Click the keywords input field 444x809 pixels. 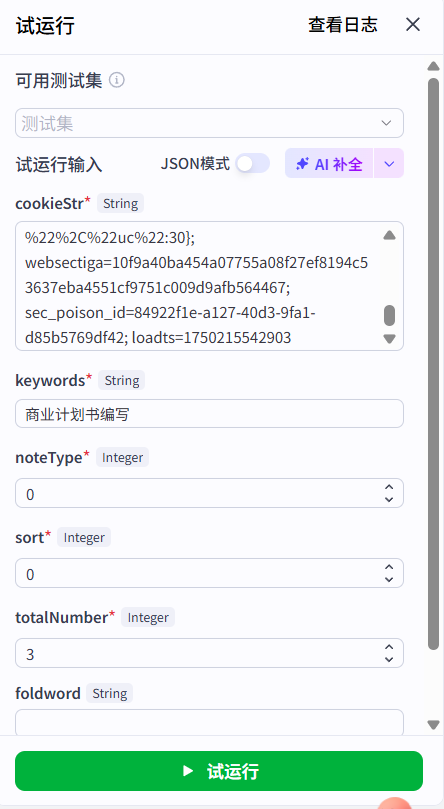click(x=209, y=413)
